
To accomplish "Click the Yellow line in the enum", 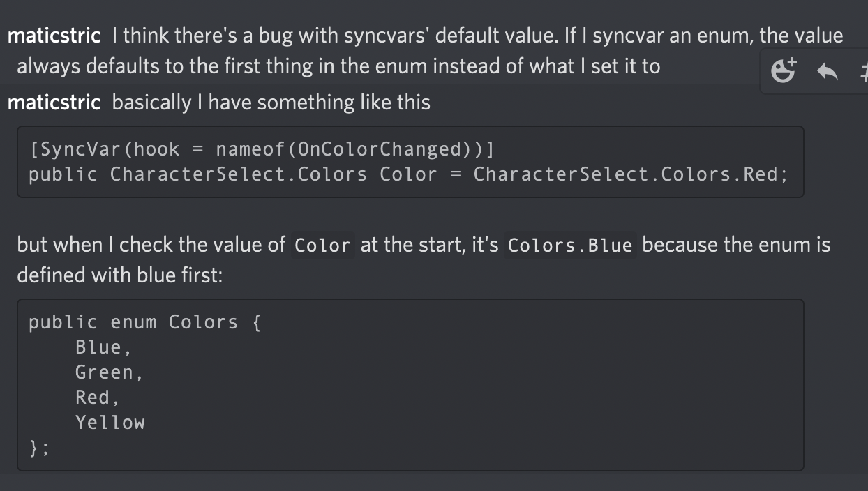I will coord(110,422).
